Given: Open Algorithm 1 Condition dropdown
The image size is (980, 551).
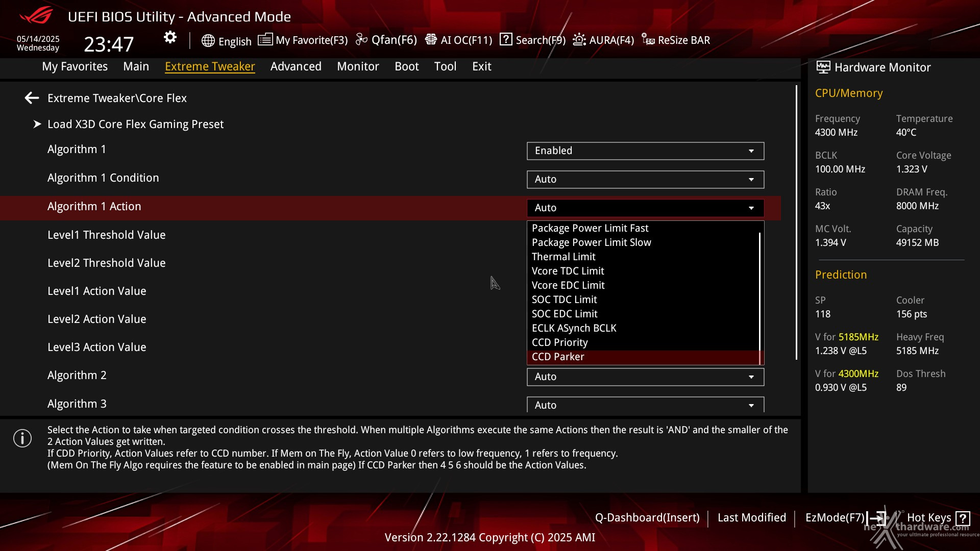Looking at the screenshot, I should pos(645,180).
